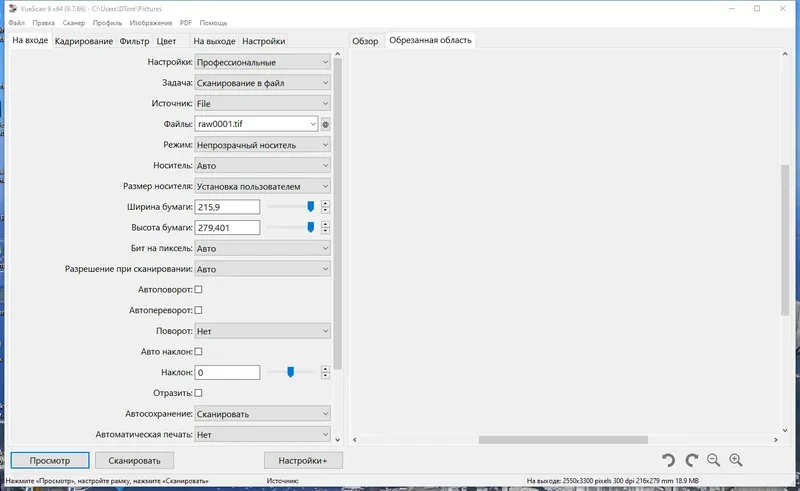This screenshot has width=800, height=491.
Task: Click the Ширина бумаги input field
Action: (227, 207)
